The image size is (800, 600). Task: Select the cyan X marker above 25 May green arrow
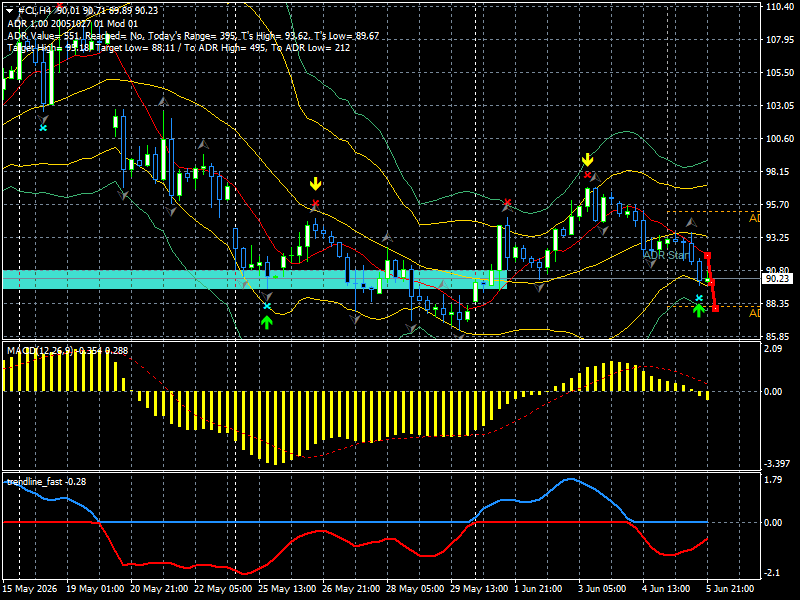point(267,306)
